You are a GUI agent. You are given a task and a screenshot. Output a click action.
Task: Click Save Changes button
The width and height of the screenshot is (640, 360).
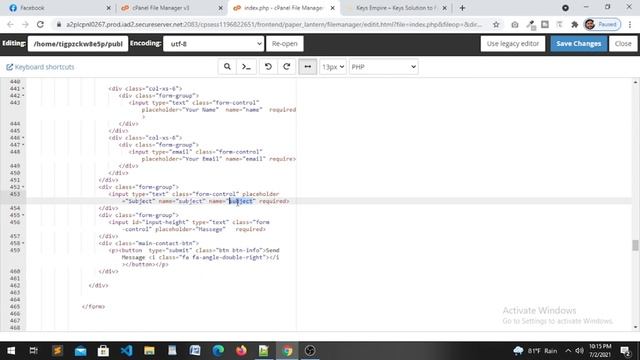click(x=578, y=44)
